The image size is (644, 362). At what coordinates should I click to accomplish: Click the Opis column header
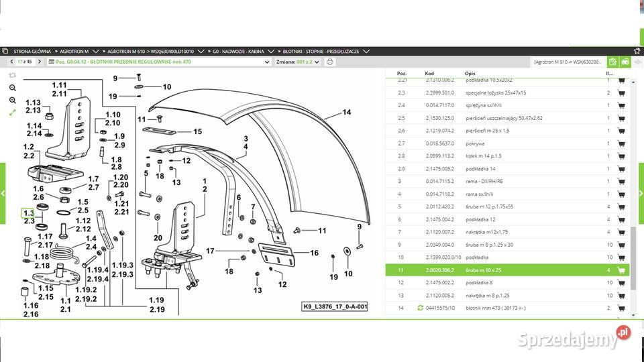pos(470,74)
